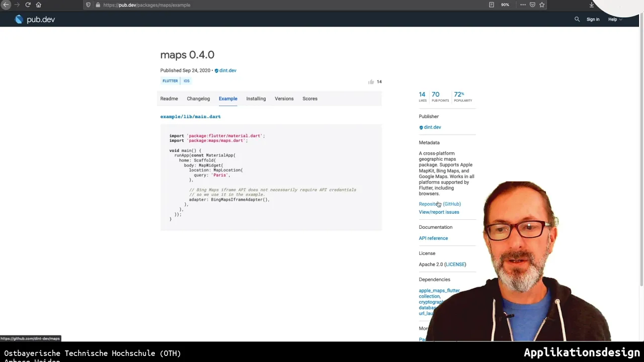Open the Installing tab

point(256,99)
